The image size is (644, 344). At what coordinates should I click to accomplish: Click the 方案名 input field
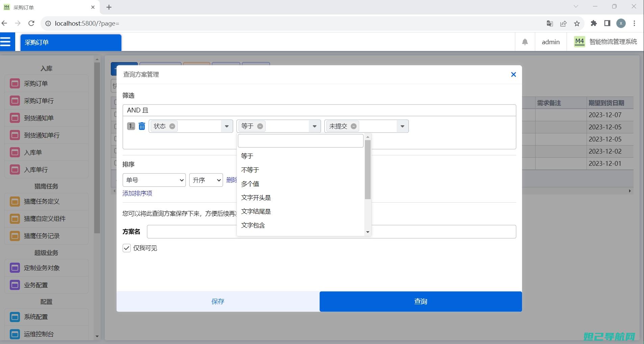click(331, 232)
